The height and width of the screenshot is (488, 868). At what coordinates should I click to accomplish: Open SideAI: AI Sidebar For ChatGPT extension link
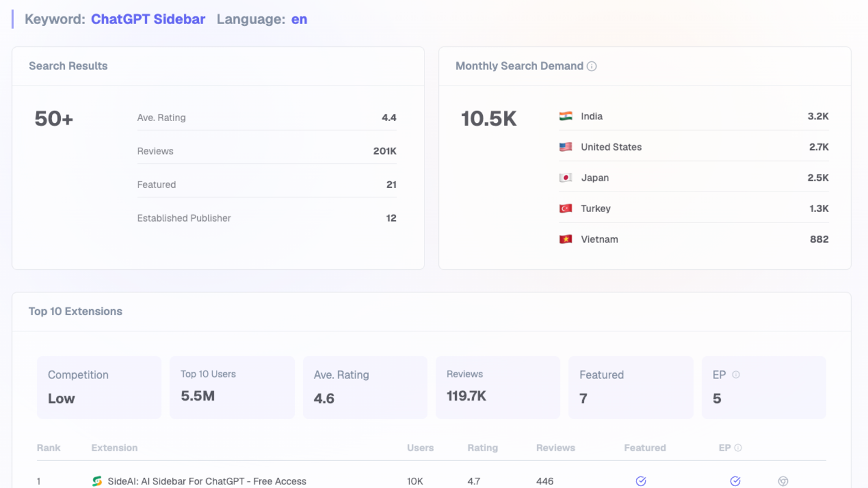(x=207, y=481)
